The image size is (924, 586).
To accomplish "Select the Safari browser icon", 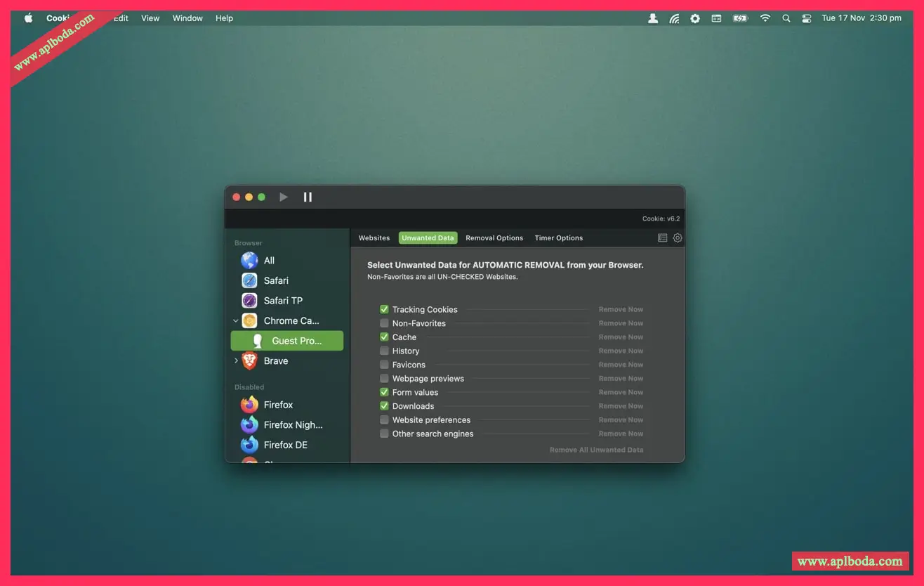I will [249, 281].
